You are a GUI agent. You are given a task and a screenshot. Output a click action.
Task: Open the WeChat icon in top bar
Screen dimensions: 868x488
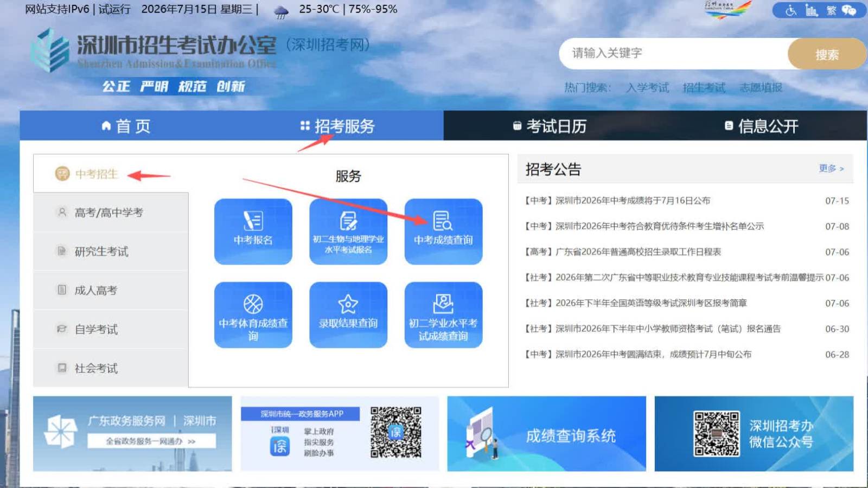849,10
